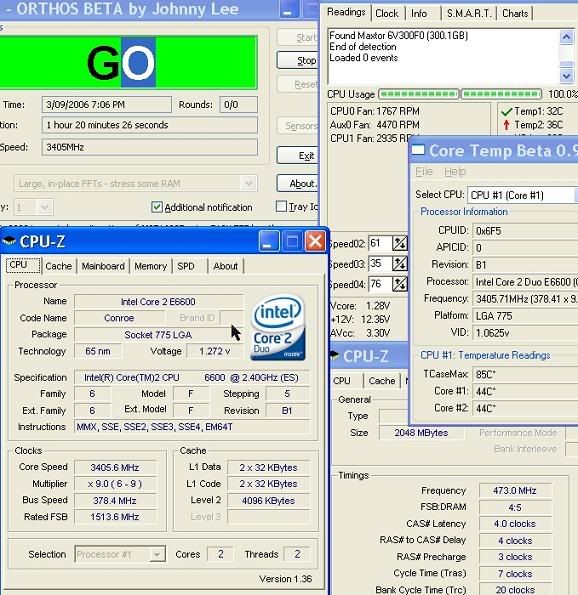The height and width of the screenshot is (595, 578).
Task: Open the S.M.A.R.T. tab
Action: coord(469,14)
